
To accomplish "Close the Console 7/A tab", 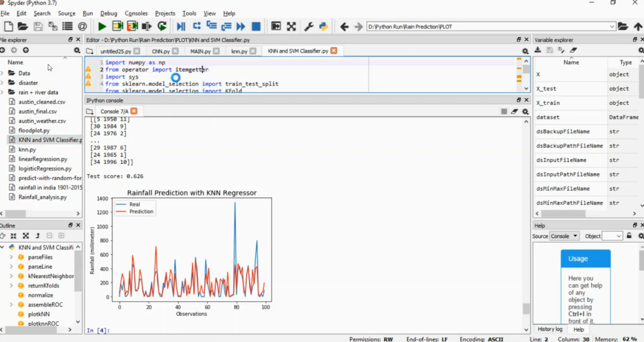I will point(134,111).
